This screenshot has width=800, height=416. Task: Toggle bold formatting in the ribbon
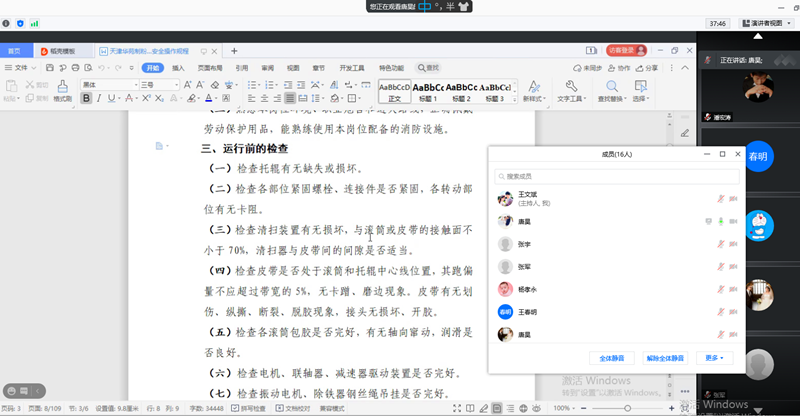pos(86,98)
